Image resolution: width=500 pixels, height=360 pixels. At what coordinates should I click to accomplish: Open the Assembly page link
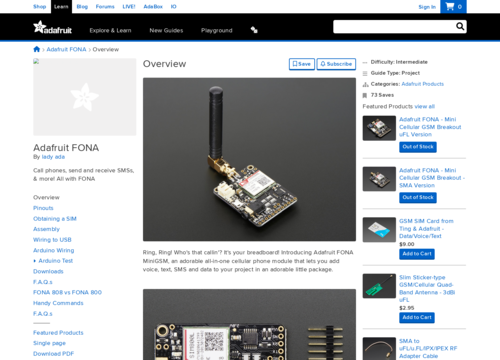pyautogui.click(x=46, y=229)
